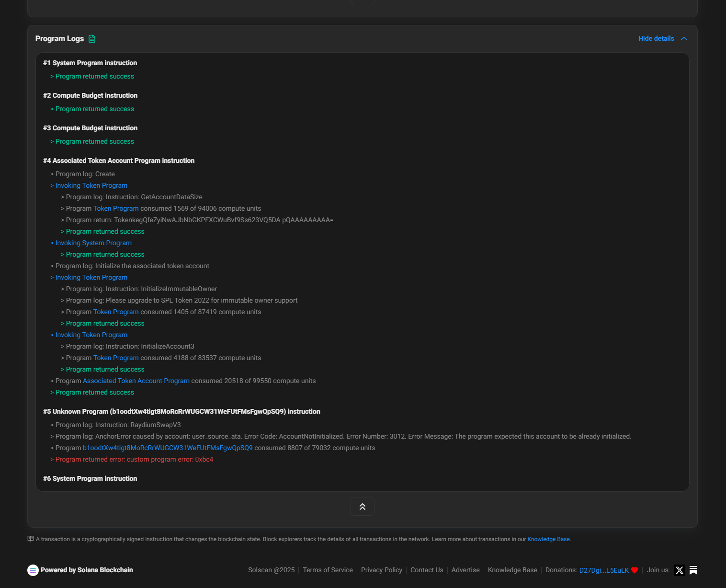Open the X (Twitter) icon in the footer
The image size is (726, 588).
(680, 570)
